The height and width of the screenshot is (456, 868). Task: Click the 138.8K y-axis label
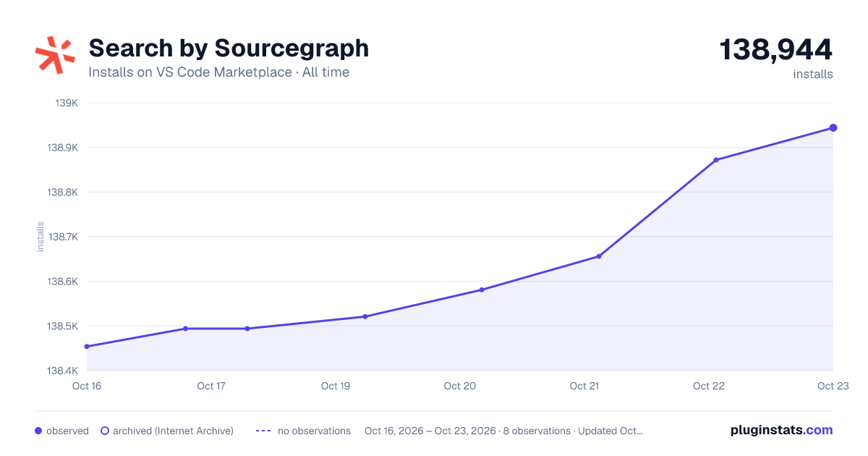point(63,193)
